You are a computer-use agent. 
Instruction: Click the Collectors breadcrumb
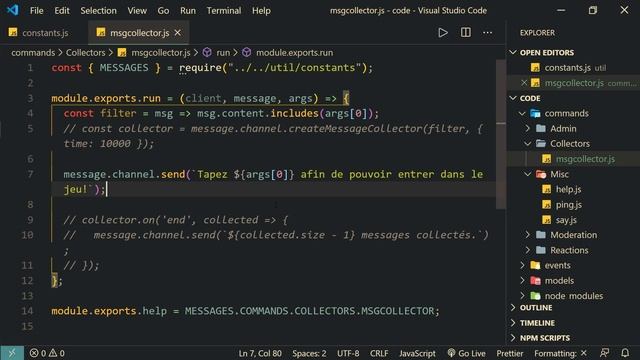(x=85, y=53)
